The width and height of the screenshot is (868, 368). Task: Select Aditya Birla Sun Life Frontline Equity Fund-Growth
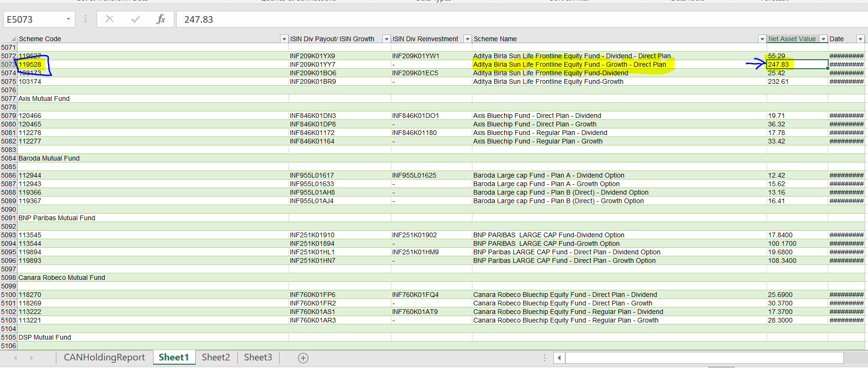point(619,81)
